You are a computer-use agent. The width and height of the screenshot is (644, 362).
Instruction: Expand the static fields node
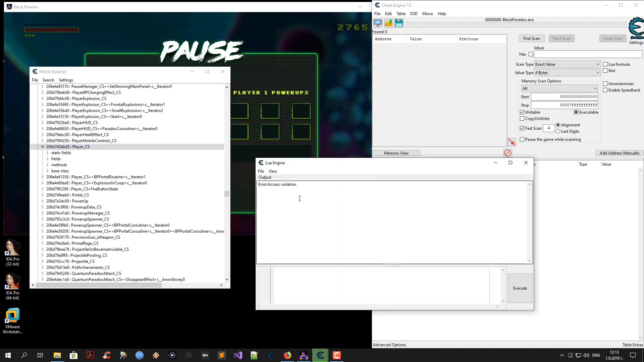[x=47, y=153]
